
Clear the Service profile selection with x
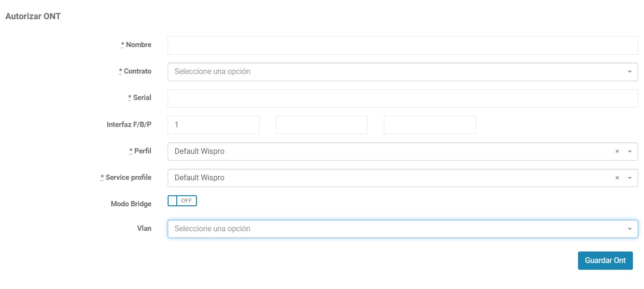pyautogui.click(x=617, y=178)
